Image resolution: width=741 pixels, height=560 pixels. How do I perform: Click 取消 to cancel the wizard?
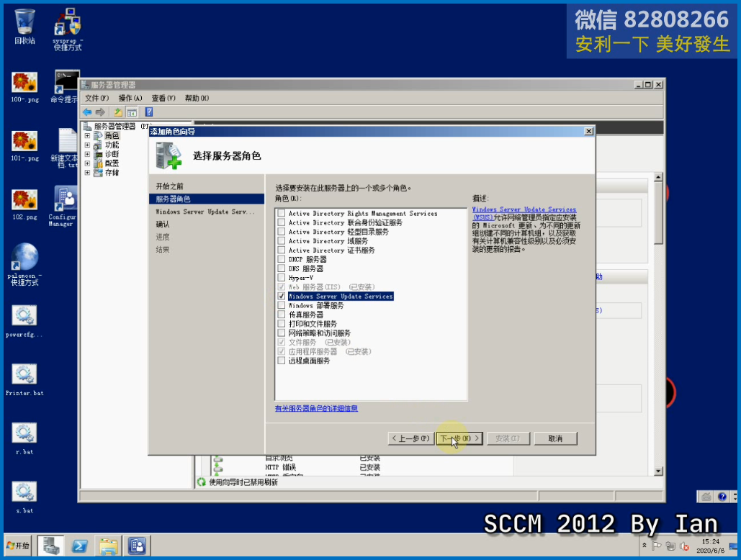click(x=556, y=438)
